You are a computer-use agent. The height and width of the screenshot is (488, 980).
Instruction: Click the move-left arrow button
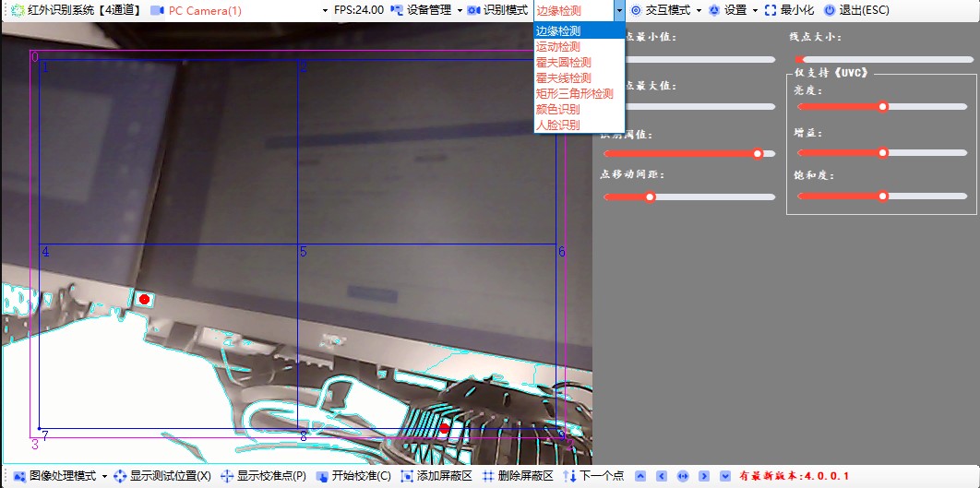pyautogui.click(x=662, y=476)
